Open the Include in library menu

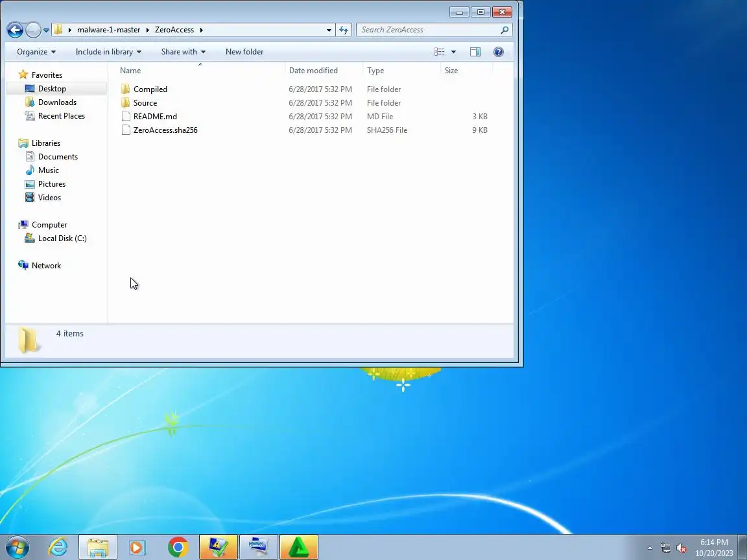108,52
